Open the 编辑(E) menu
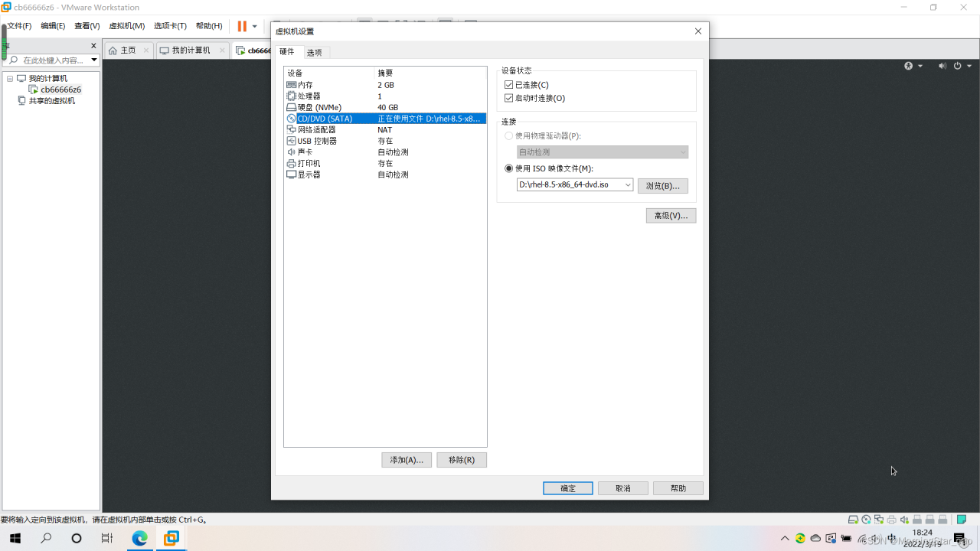Viewport: 980px width, 551px height. pos(53,26)
